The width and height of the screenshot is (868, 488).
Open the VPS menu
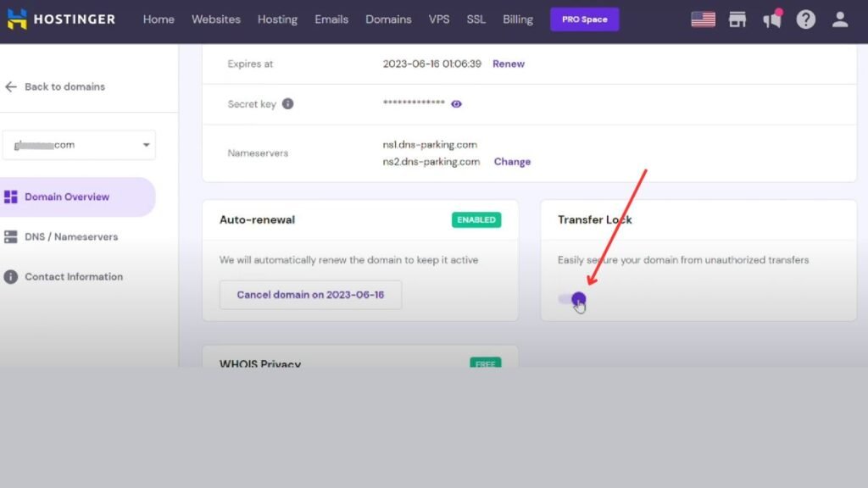click(x=439, y=19)
